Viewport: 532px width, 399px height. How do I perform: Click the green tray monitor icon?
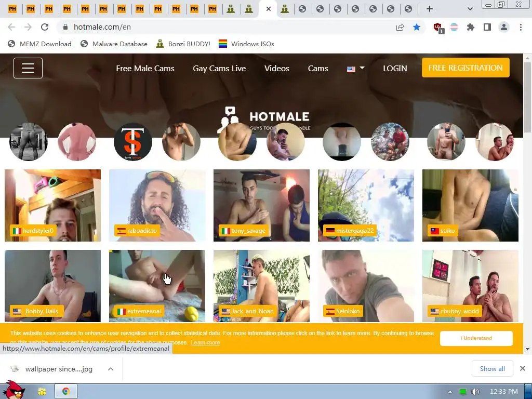[x=463, y=392]
